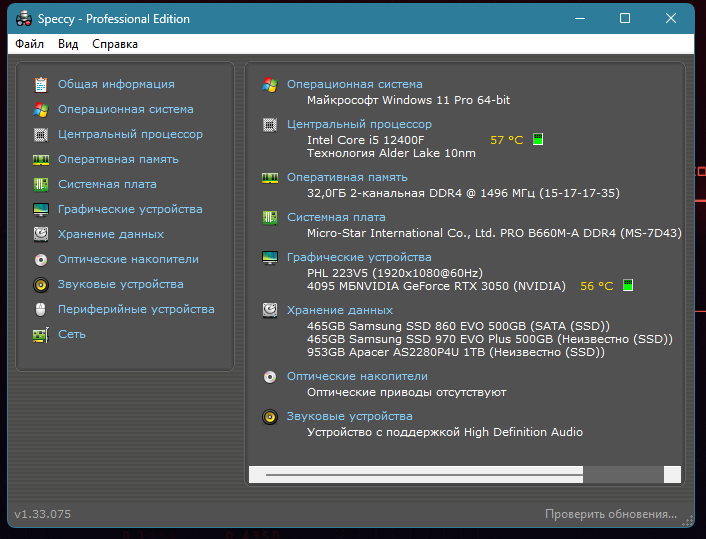Click the green CPU temperature indicator icon
Image resolution: width=706 pixels, height=539 pixels.
(538, 140)
